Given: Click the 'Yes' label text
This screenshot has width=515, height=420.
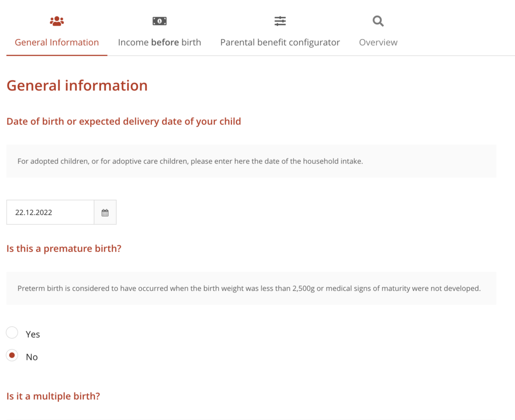Looking at the screenshot, I should coord(33,335).
